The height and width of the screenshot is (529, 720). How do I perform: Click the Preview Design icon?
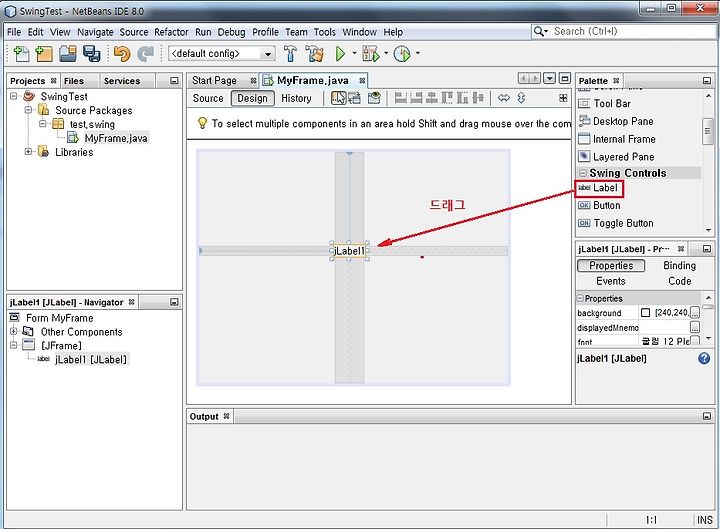coord(374,98)
